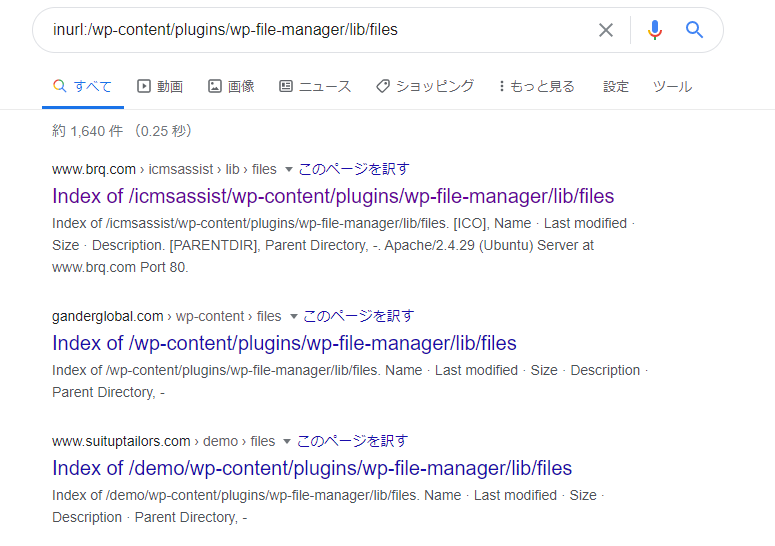This screenshot has height=546, width=775.
Task: Translate the www.brq.com result page
Action: click(354, 169)
